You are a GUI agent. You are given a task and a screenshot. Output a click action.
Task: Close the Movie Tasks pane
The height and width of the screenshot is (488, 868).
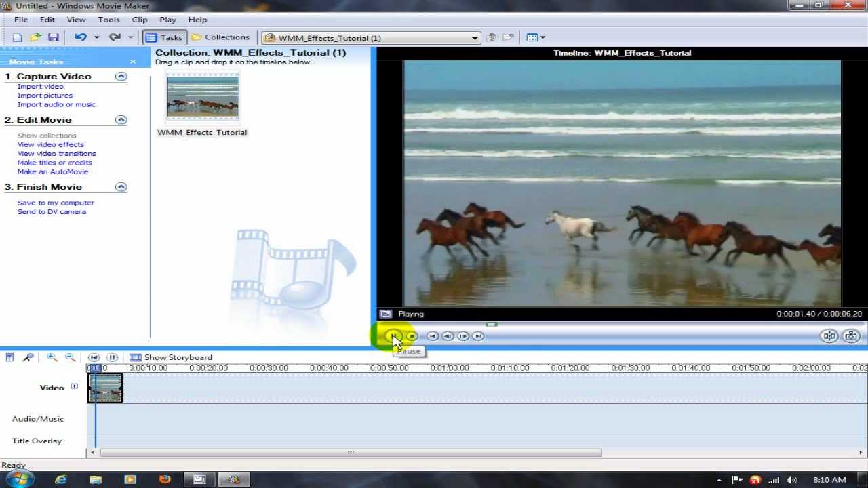coord(133,62)
